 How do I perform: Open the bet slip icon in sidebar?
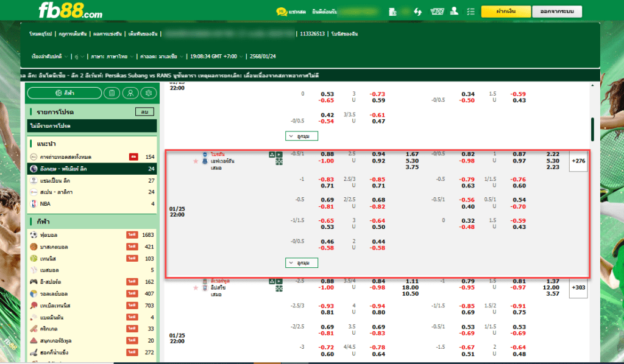[112, 93]
